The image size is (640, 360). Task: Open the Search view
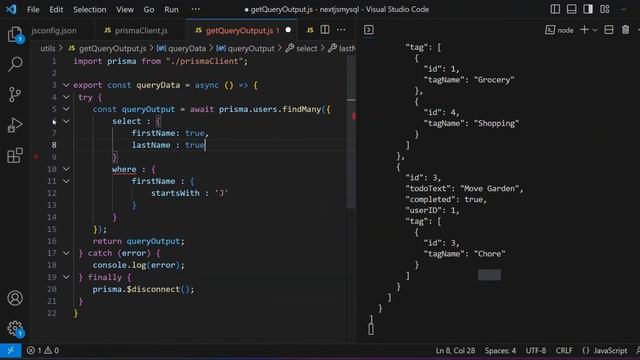(15, 64)
